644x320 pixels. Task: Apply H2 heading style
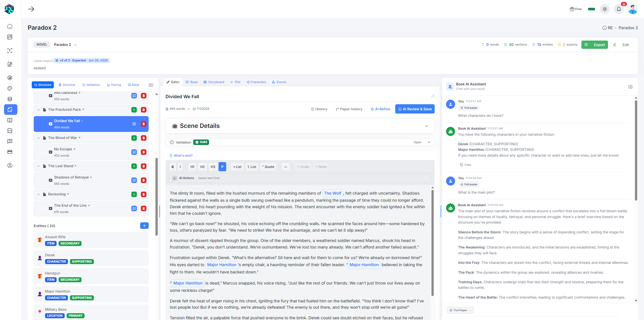(203, 167)
